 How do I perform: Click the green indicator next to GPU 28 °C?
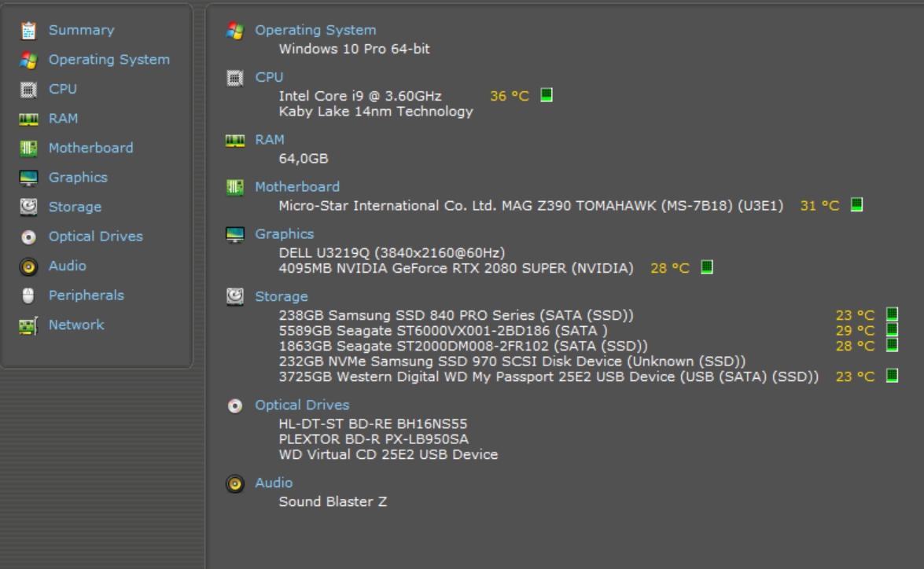point(706,267)
